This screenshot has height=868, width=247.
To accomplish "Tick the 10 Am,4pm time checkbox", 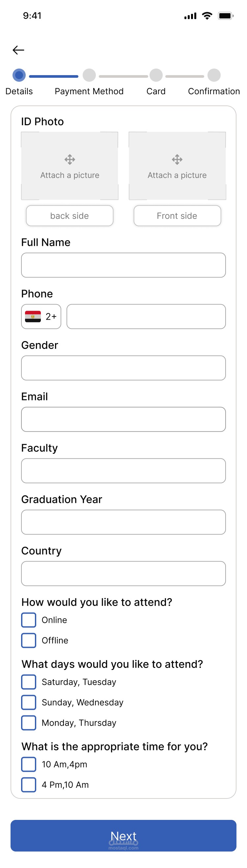I will (29, 764).
